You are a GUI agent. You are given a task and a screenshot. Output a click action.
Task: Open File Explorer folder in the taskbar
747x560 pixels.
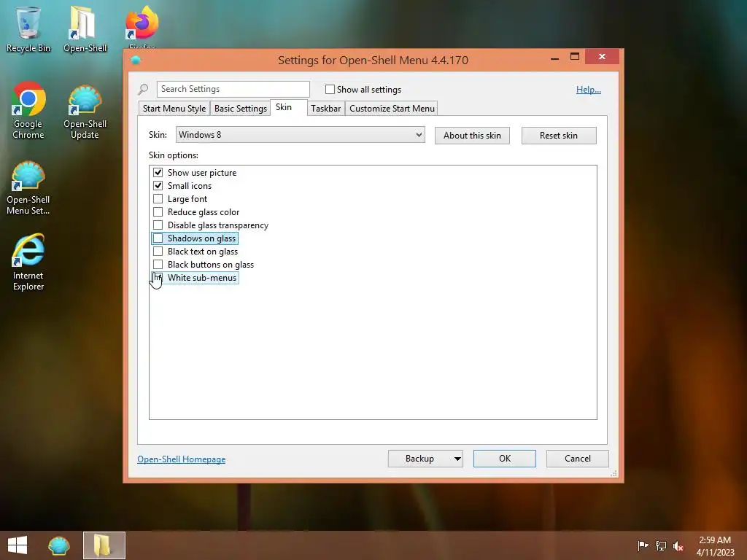(104, 545)
